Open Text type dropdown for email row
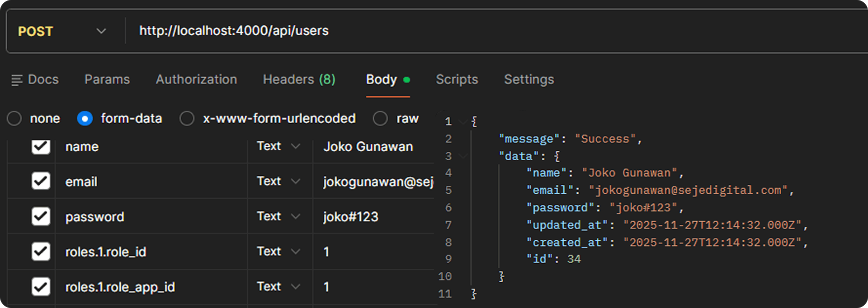 [x=278, y=181]
